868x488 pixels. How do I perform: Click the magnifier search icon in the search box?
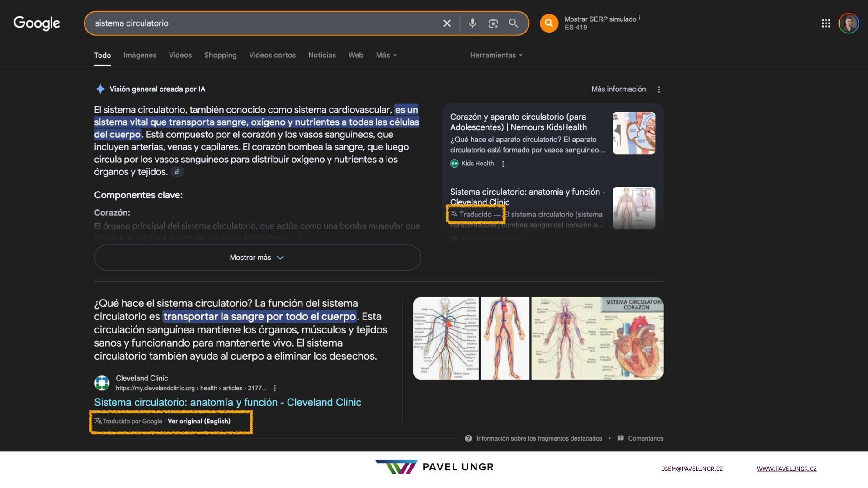click(x=513, y=23)
